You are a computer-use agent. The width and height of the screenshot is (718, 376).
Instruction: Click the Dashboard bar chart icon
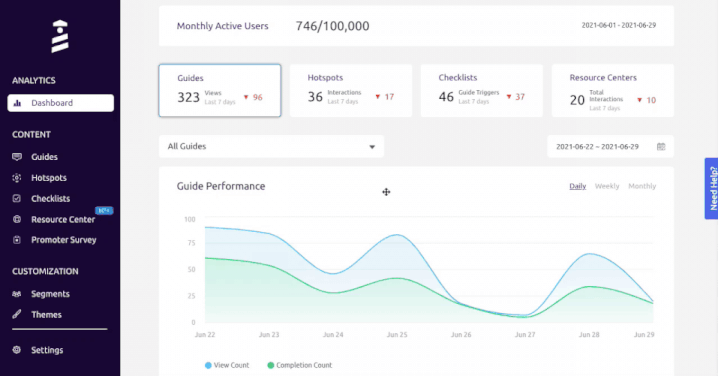[17, 103]
